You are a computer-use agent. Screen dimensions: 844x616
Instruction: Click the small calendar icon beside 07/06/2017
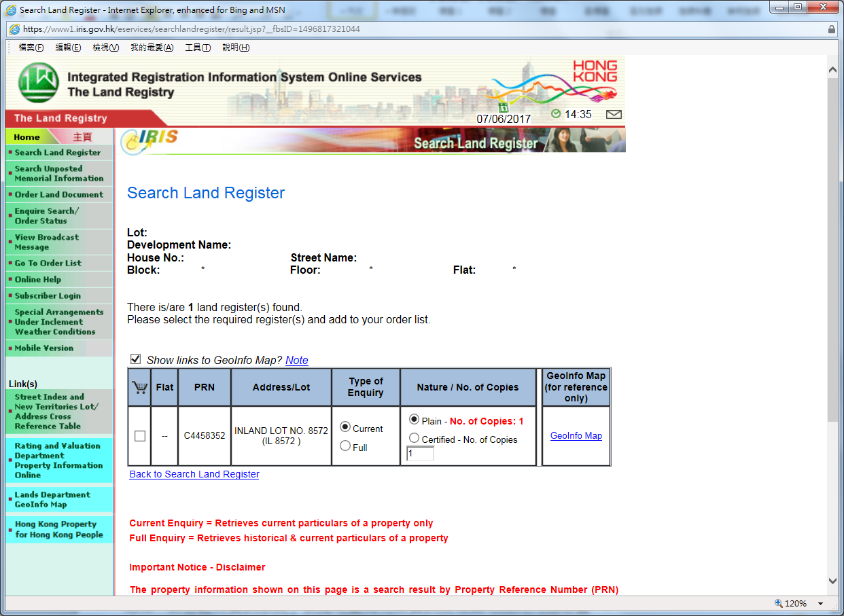(x=504, y=107)
